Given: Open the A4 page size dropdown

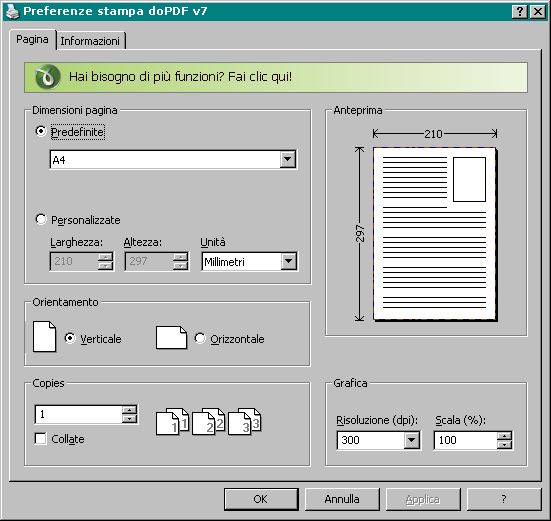Looking at the screenshot, I should pos(288,159).
